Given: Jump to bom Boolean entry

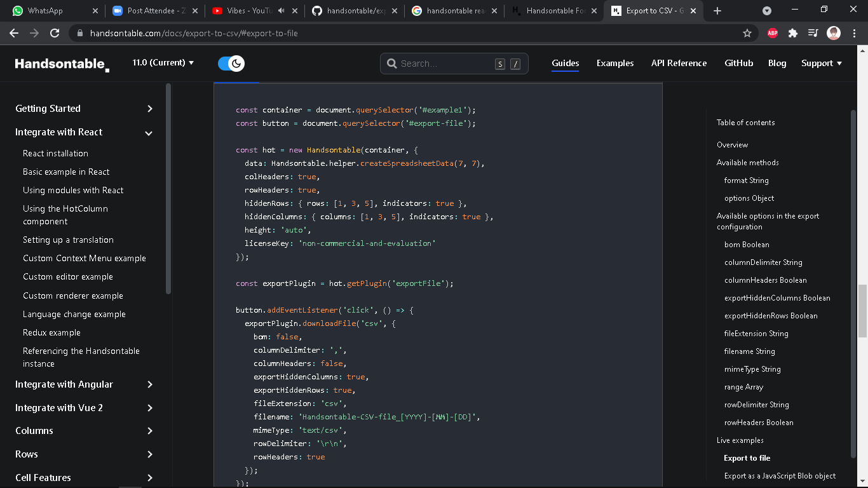Looking at the screenshot, I should click(x=747, y=245).
